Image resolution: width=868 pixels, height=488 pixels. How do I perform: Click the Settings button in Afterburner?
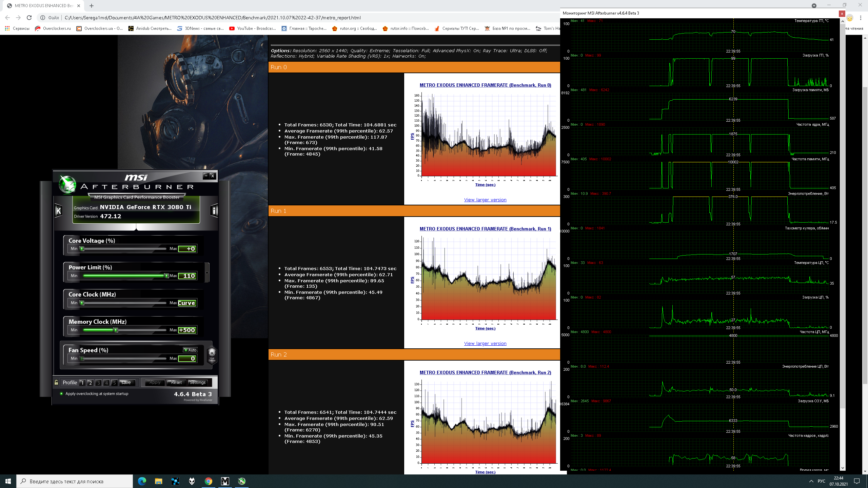tap(198, 383)
